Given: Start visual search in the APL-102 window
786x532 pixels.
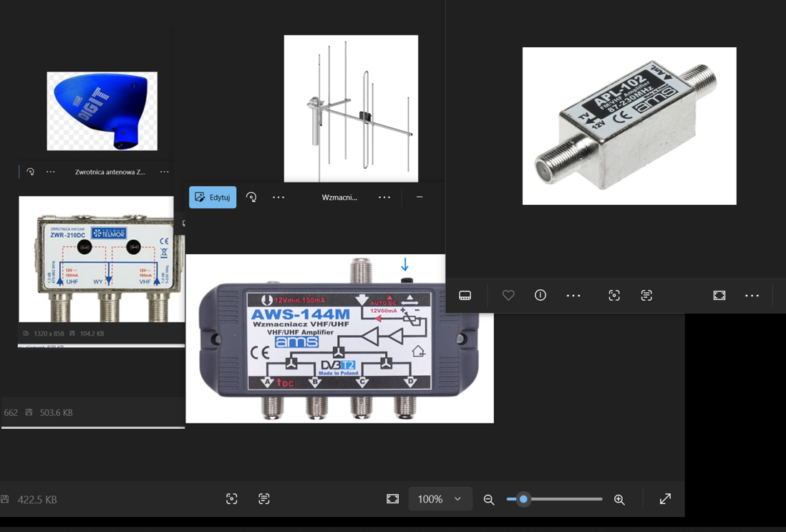Looking at the screenshot, I should 614,295.
